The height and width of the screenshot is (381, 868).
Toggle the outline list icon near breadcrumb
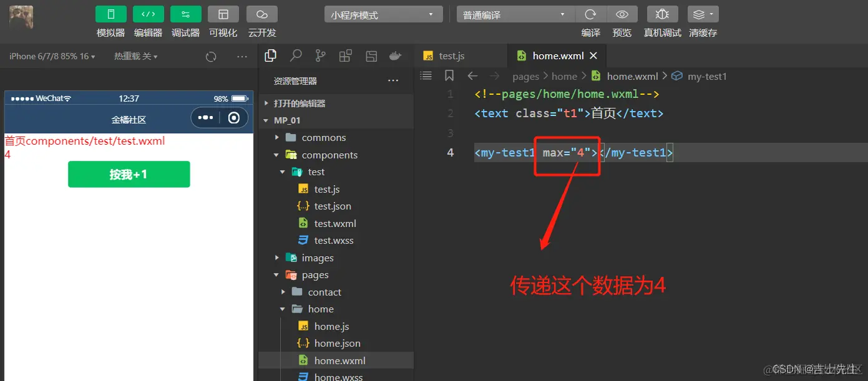[x=426, y=75]
